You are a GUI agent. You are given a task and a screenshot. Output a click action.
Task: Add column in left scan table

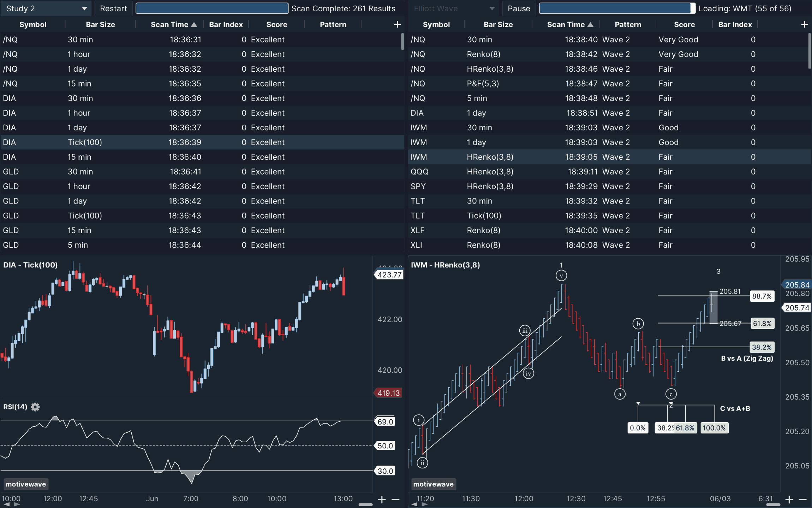coord(397,24)
